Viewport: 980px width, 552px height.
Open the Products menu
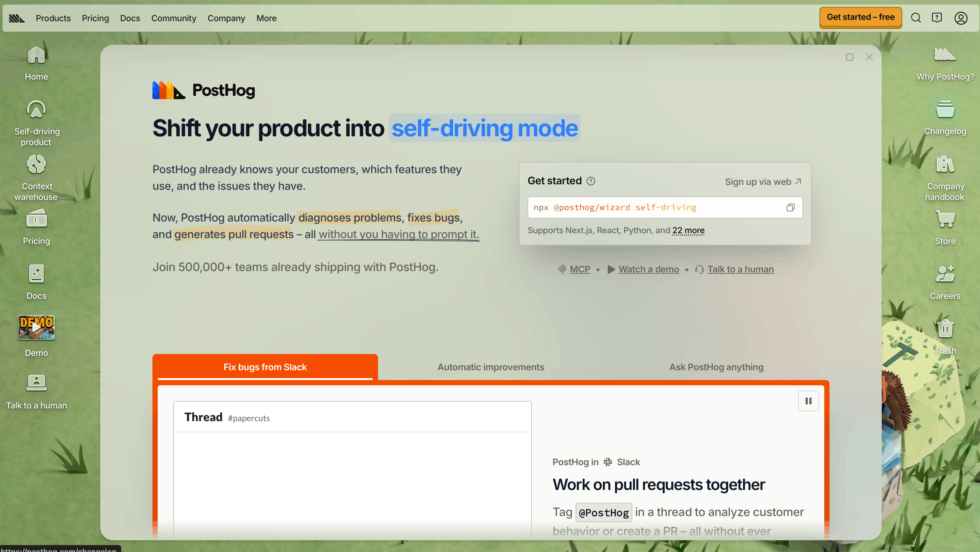tap(53, 18)
